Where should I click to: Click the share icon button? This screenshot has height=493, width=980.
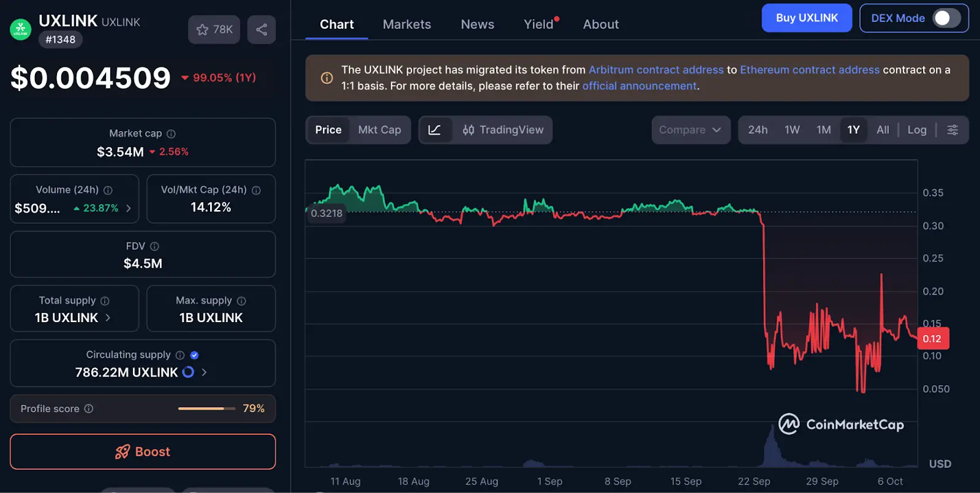click(262, 29)
